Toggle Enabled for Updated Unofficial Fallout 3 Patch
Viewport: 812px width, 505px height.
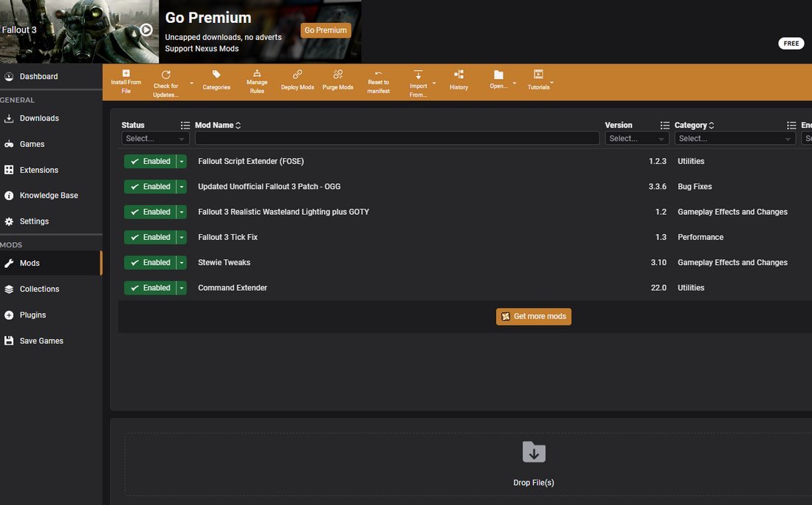tap(150, 187)
